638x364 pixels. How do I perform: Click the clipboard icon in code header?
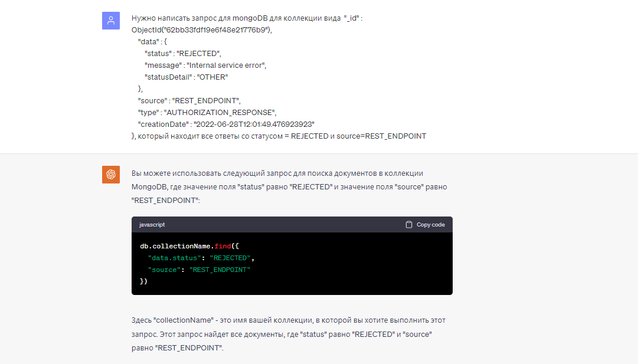click(x=409, y=225)
